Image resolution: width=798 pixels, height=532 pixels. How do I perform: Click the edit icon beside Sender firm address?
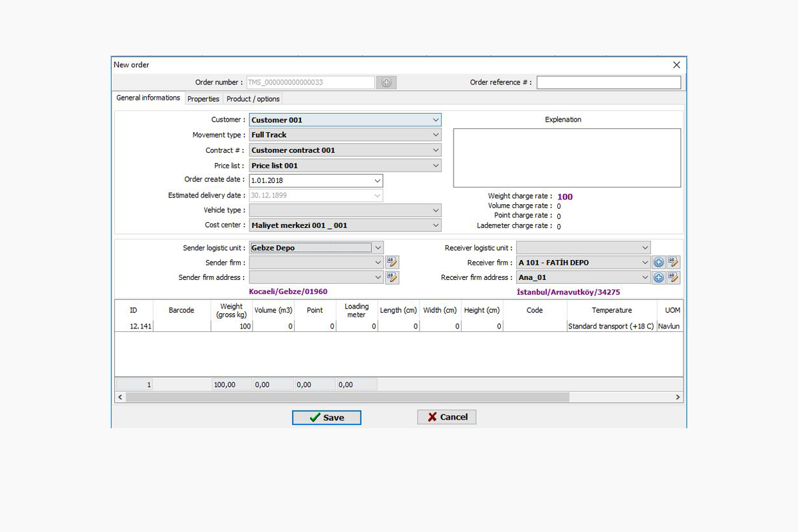coord(392,278)
